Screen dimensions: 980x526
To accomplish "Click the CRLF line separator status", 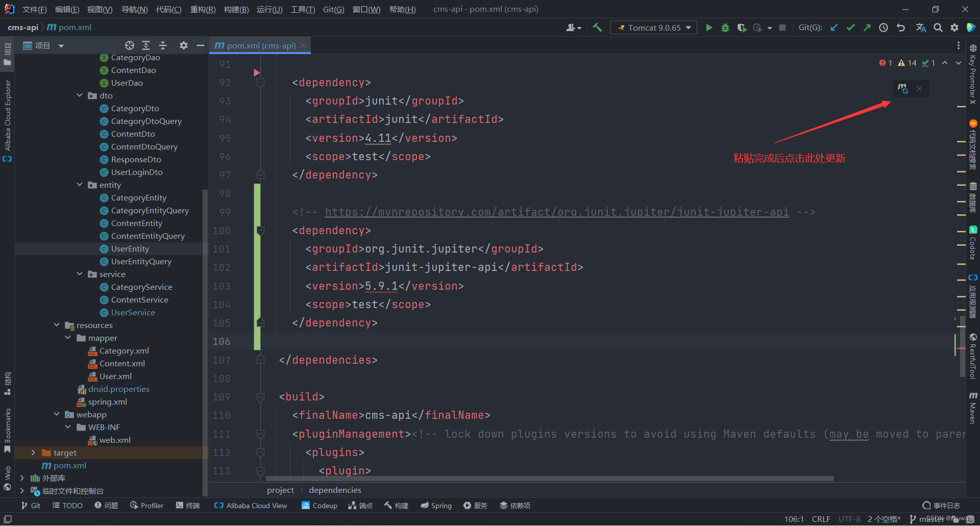I will (821, 519).
